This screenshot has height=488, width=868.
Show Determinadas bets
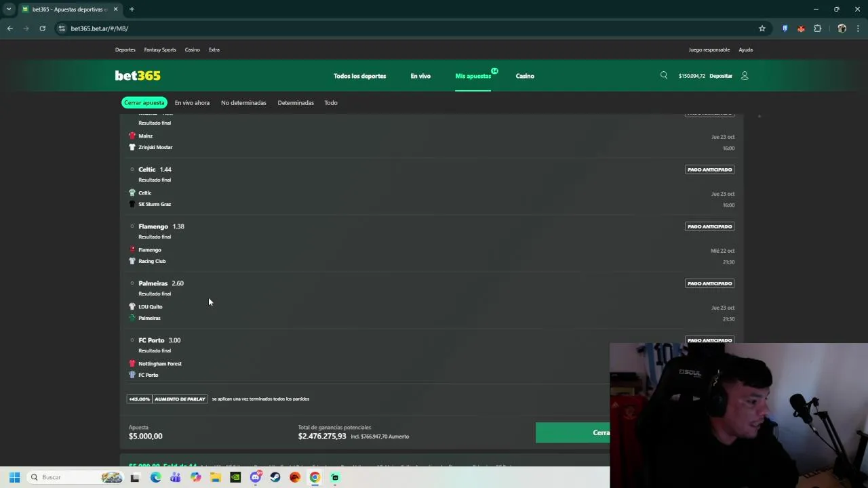tap(296, 103)
